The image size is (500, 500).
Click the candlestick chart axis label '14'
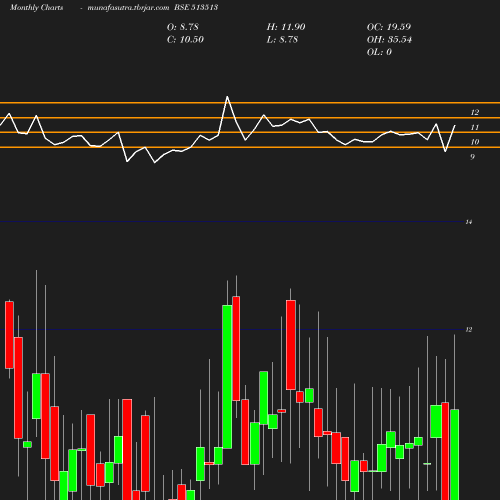coord(469,222)
